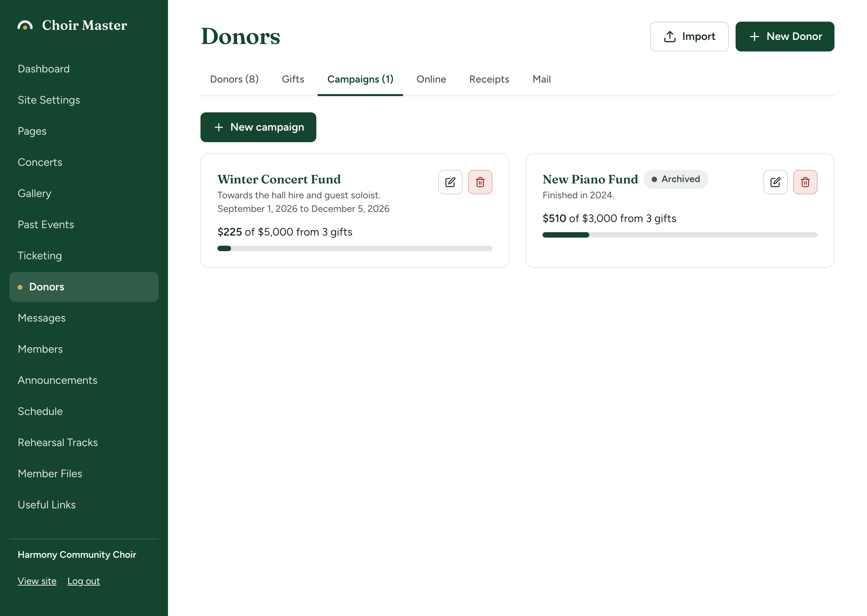This screenshot has height=616, width=867.
Task: Click the Winter Concert Fund progress bar
Action: tap(354, 248)
